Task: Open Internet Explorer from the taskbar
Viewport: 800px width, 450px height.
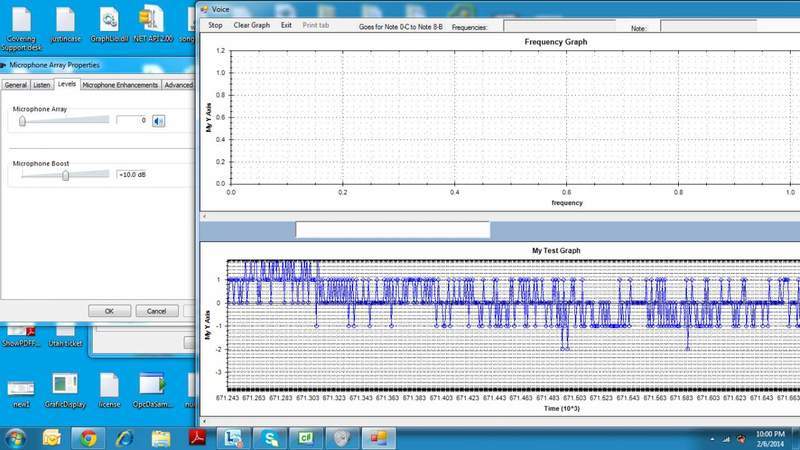Action: point(124,437)
